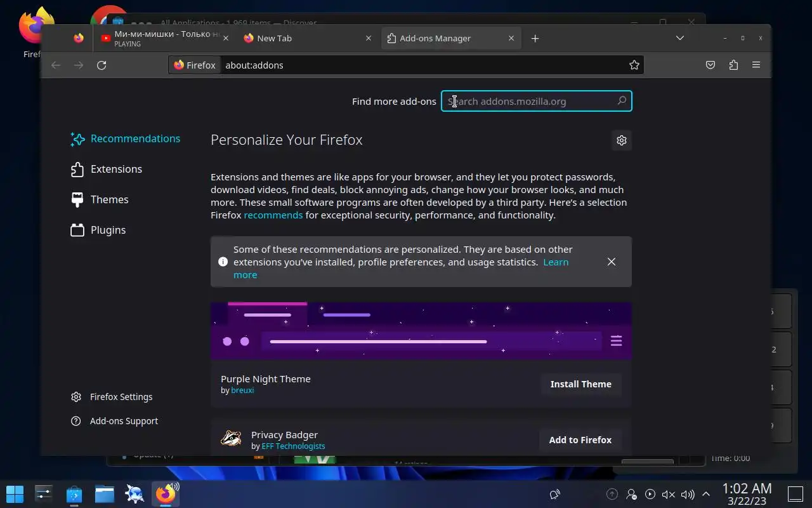This screenshot has height=508, width=812.
Task: Add Privacy Badger to Firefox
Action: [x=580, y=440]
